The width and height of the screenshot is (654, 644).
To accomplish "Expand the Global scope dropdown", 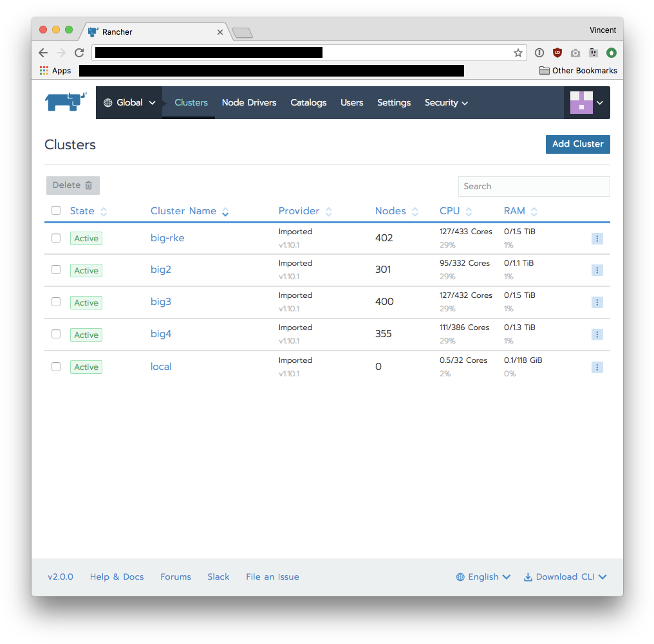I will pyautogui.click(x=129, y=103).
